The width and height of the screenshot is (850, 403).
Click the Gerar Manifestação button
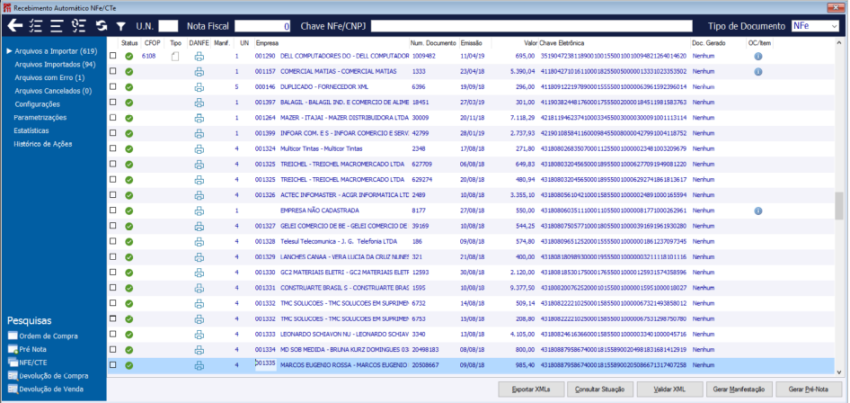pos(739,389)
